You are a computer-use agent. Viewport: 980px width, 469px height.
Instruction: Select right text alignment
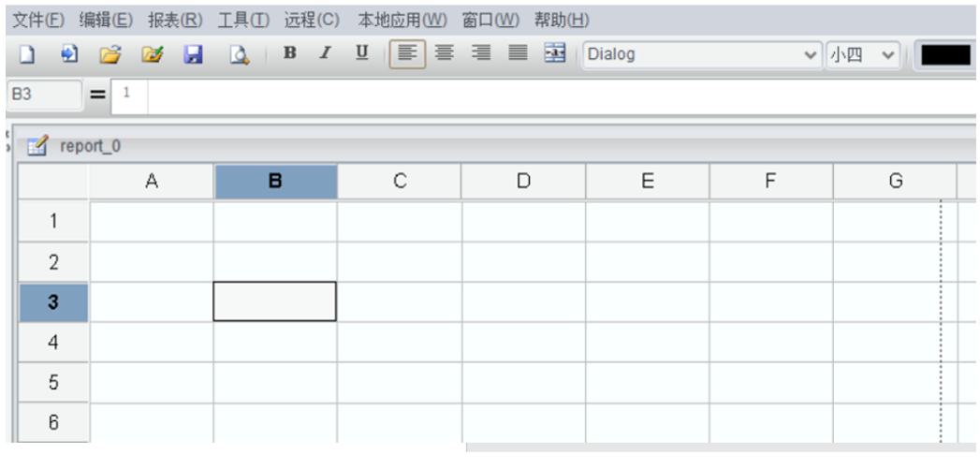click(x=481, y=54)
